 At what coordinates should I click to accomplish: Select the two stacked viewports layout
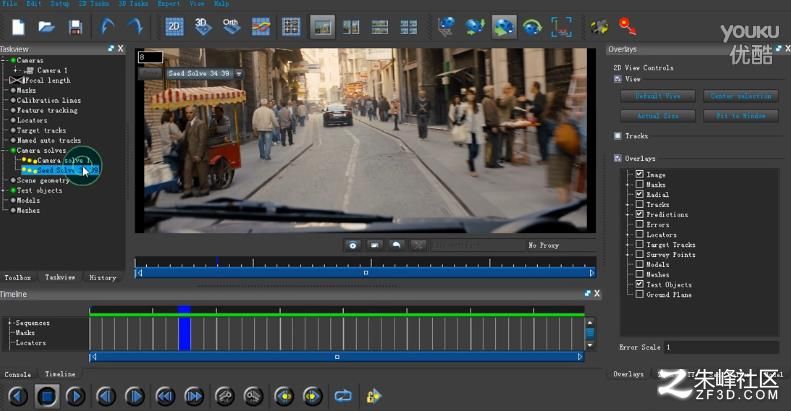(379, 27)
